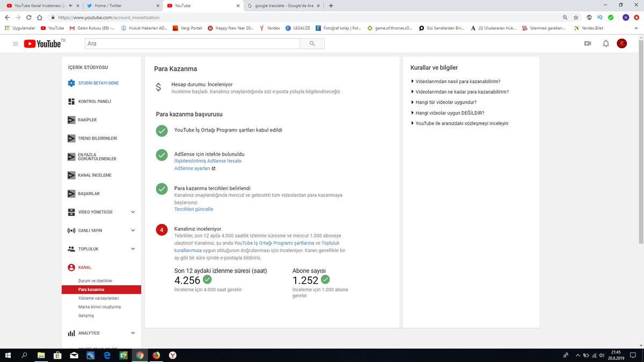Open the notifications bell
The height and width of the screenshot is (362, 644).
click(606, 43)
